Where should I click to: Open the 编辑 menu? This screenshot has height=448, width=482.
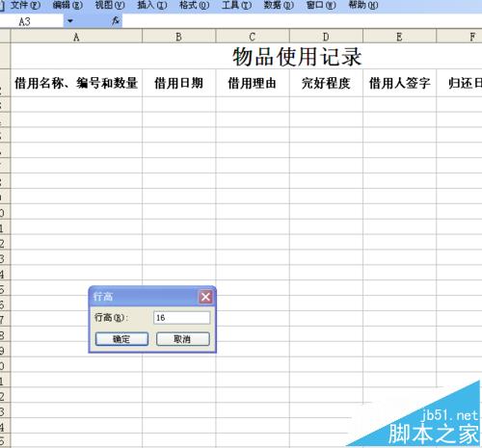[67, 5]
